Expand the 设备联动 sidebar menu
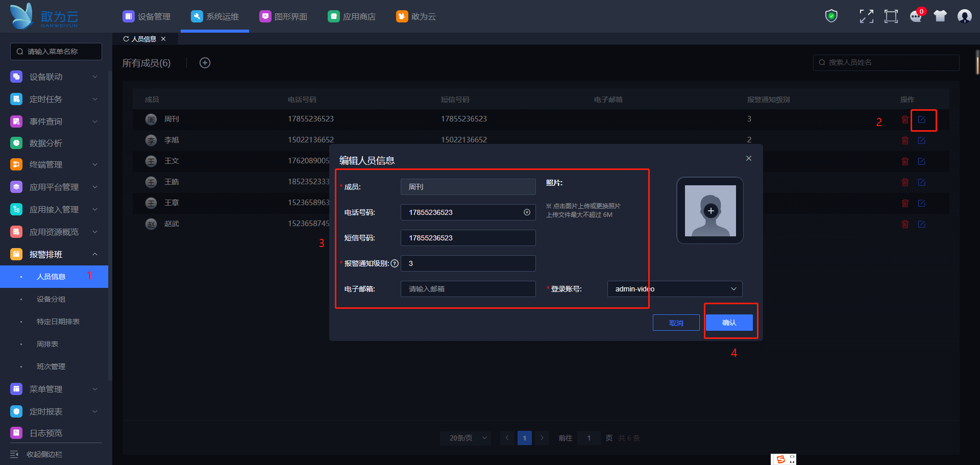 pyautogui.click(x=54, y=77)
